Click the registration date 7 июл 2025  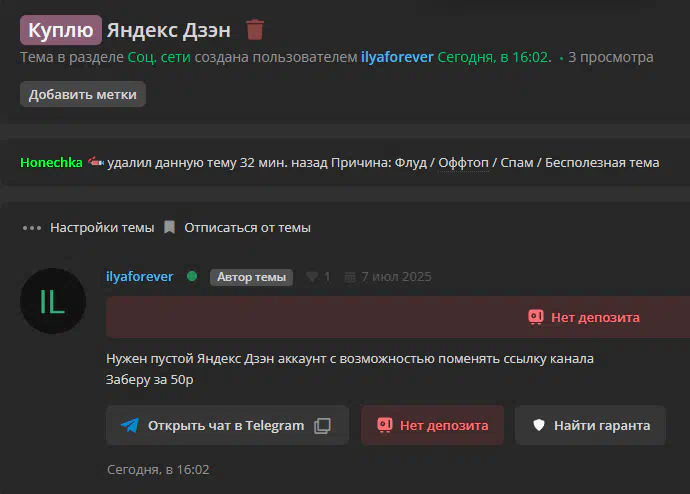pos(396,277)
